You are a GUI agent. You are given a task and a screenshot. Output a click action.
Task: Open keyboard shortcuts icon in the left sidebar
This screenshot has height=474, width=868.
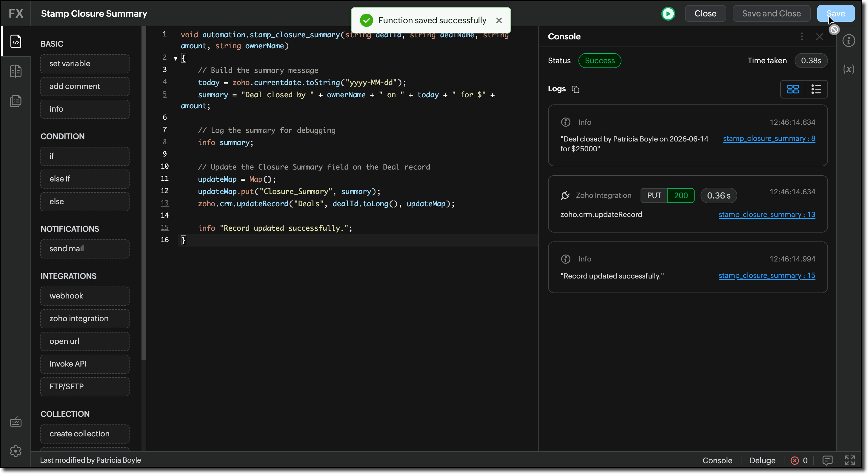(16, 422)
